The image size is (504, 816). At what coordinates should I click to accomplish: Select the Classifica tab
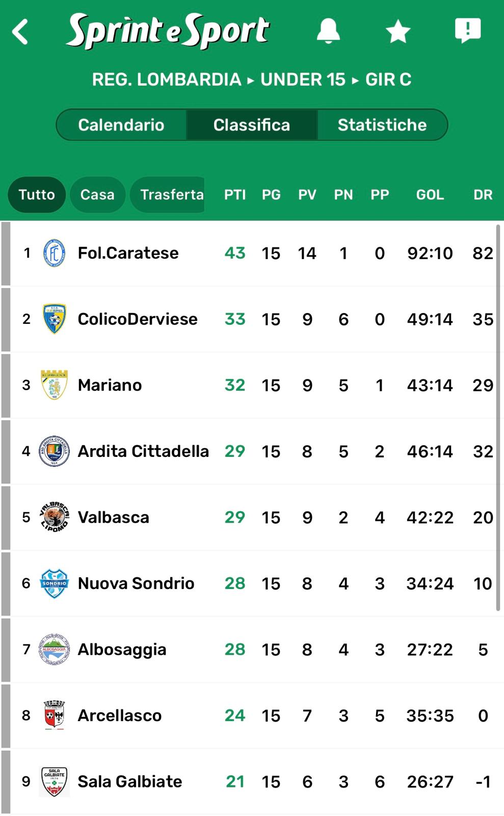pyautogui.click(x=252, y=125)
